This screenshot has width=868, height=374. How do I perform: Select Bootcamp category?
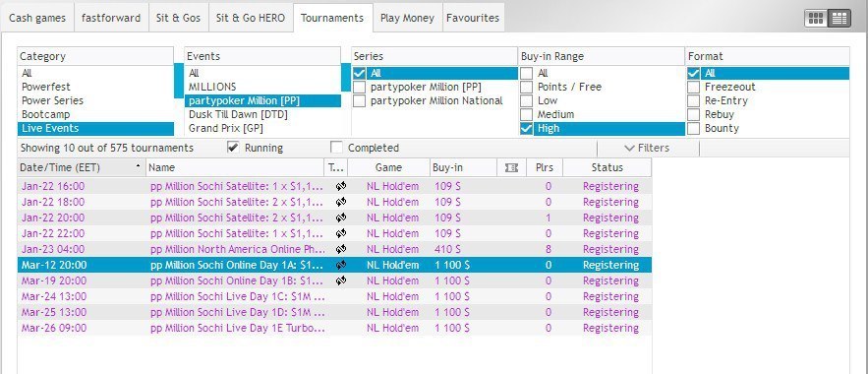[95, 115]
